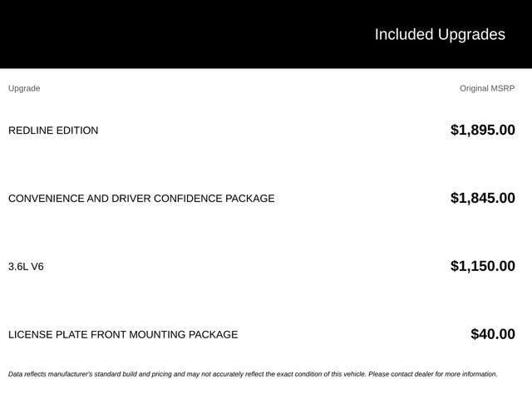Click the word Included in header
The width and height of the screenshot is (532, 399).
coord(404,34)
